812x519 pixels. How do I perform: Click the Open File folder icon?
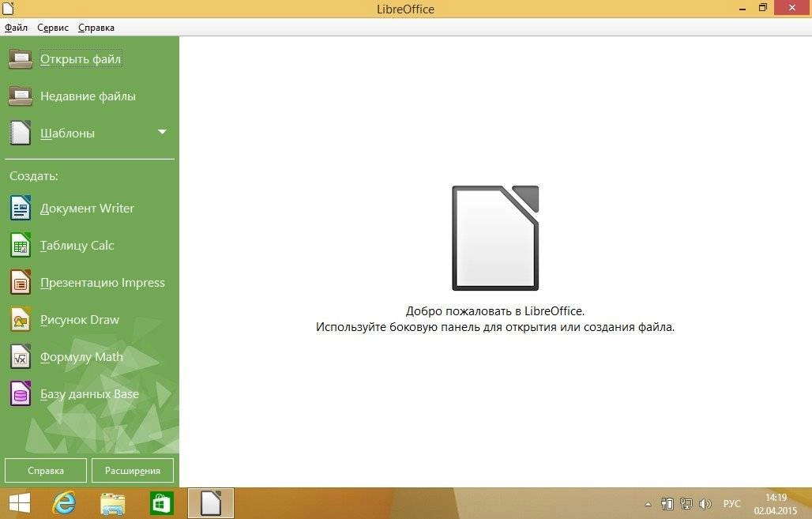[x=21, y=59]
